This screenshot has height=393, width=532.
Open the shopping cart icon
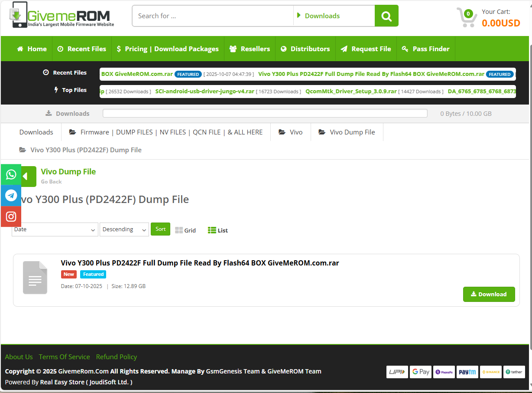(466, 18)
